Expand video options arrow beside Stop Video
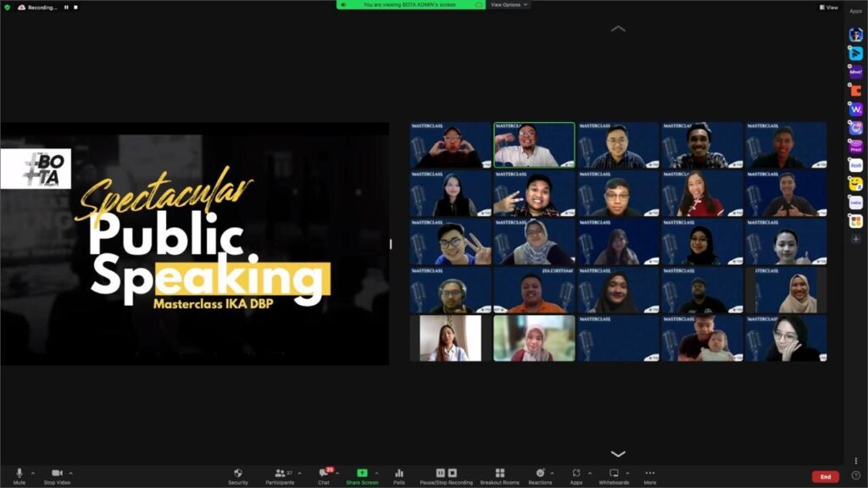 (71, 473)
